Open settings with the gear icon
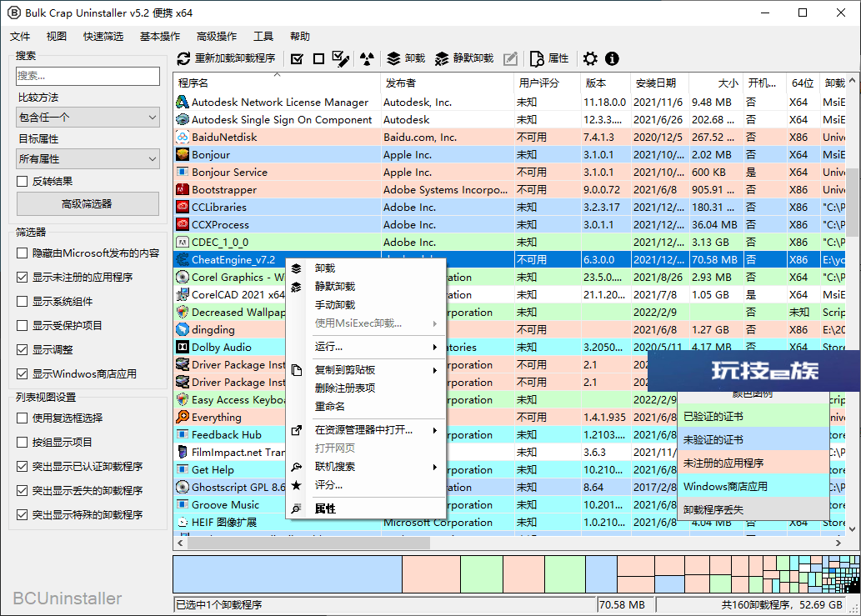The image size is (861, 616). tap(590, 58)
